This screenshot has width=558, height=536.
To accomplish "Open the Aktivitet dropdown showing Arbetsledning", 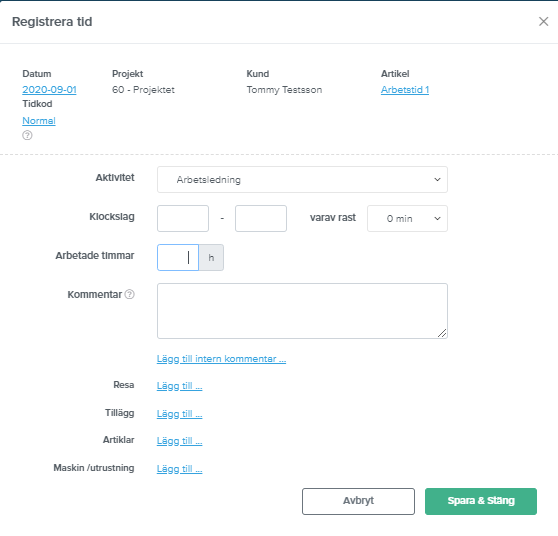I will 302,180.
